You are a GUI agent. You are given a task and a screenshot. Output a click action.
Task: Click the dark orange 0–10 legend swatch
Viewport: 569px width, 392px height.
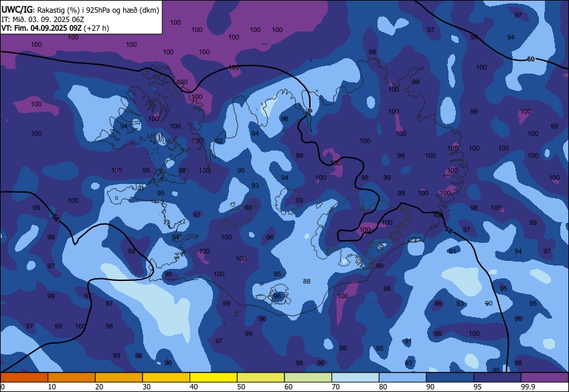tap(24, 377)
